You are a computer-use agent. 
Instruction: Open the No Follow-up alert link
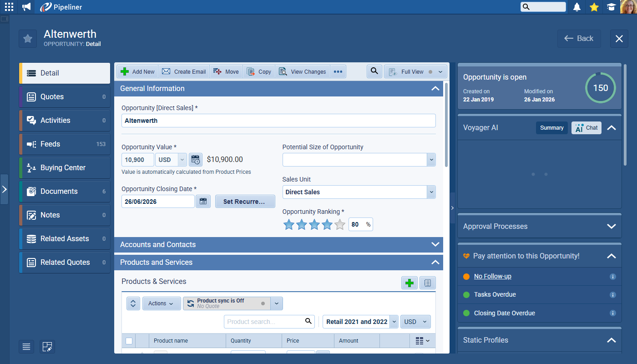[493, 276]
